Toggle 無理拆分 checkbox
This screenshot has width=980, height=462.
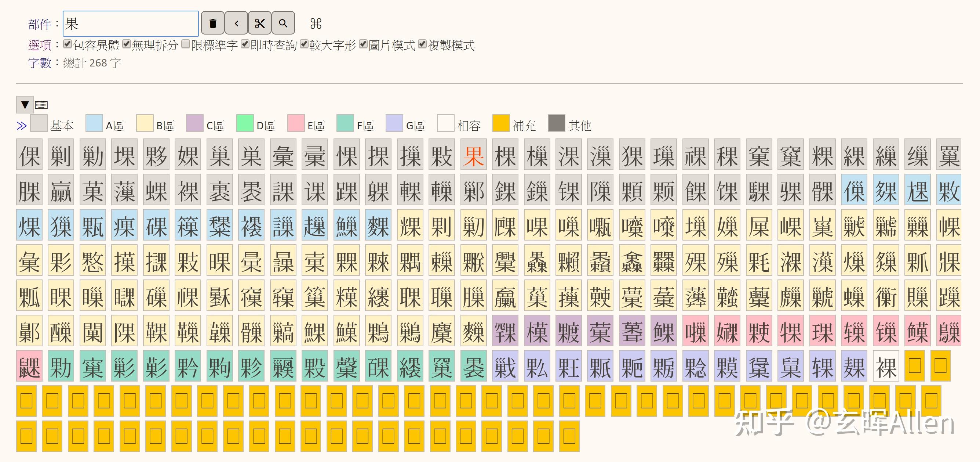pyautogui.click(x=127, y=44)
